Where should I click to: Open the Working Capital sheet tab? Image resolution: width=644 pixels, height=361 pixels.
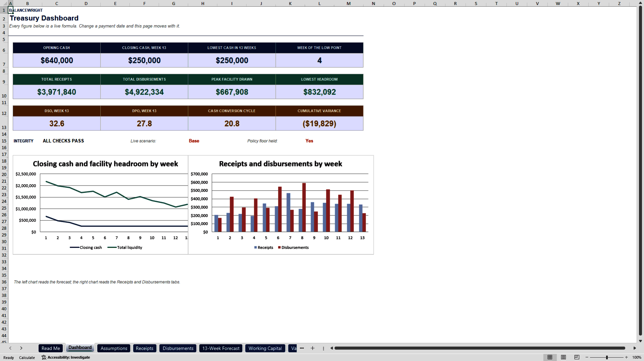[x=265, y=348]
